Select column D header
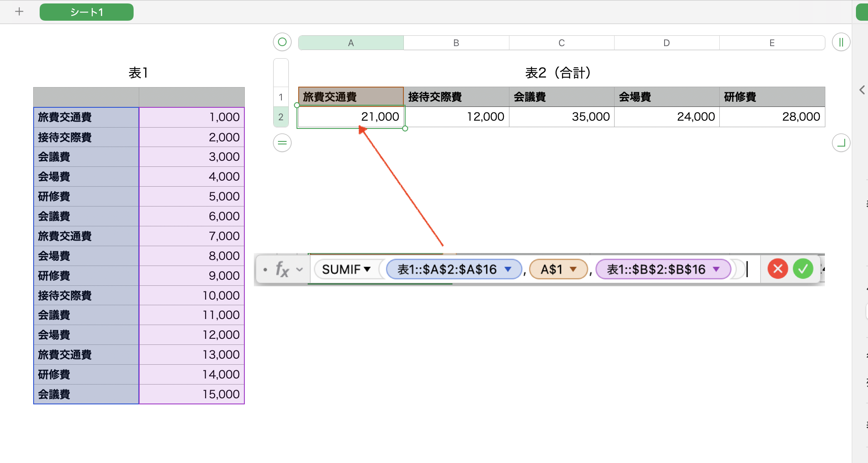The image size is (868, 463). tap(667, 43)
